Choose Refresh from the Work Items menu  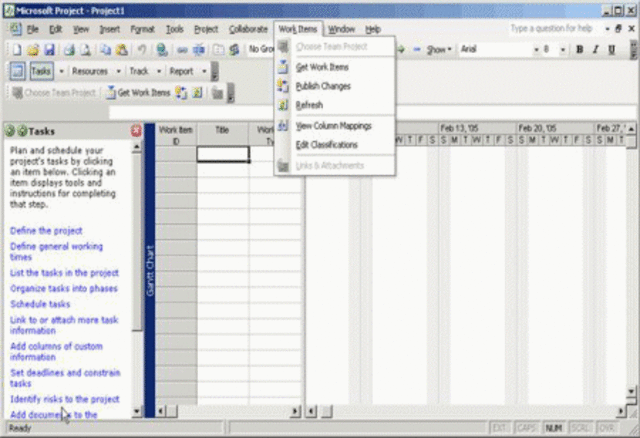tap(335, 105)
